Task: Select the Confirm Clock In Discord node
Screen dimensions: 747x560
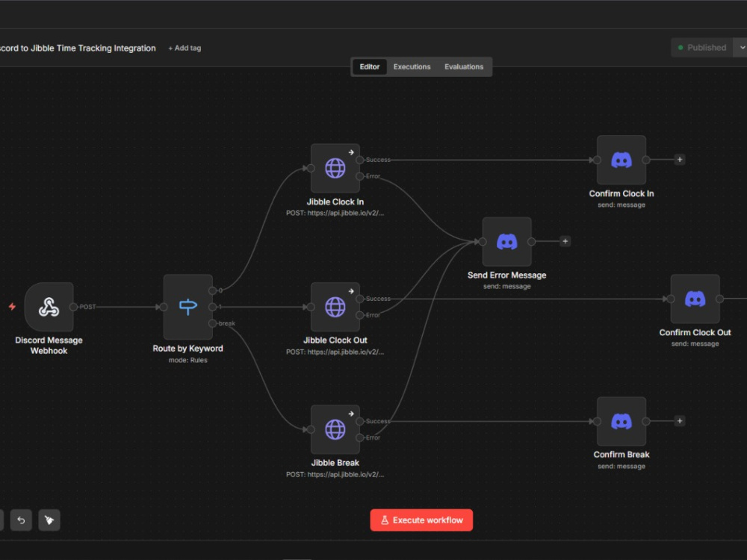Action: point(622,160)
